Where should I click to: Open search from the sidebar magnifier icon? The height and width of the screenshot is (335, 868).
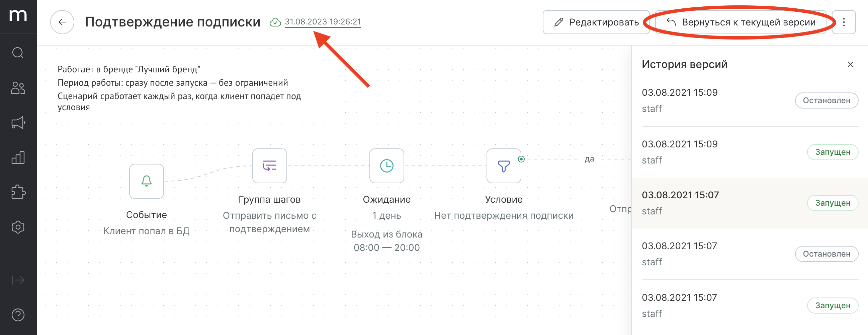coord(18,53)
